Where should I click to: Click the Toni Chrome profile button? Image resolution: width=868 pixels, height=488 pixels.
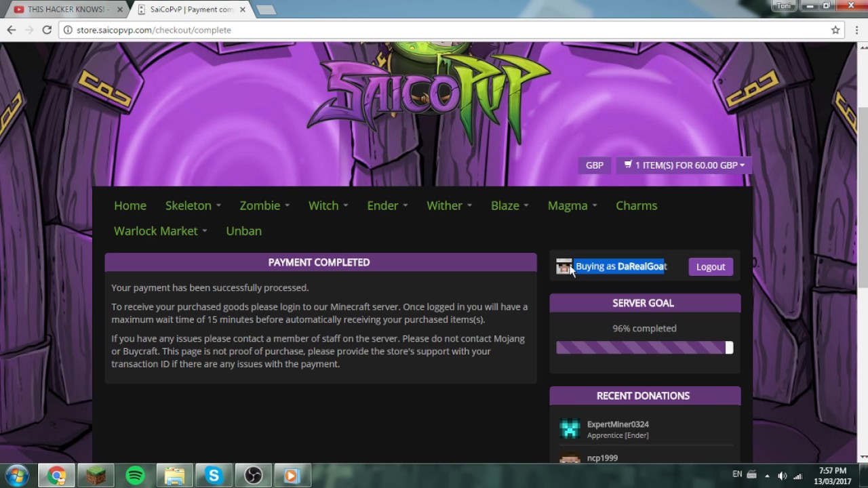(784, 5)
